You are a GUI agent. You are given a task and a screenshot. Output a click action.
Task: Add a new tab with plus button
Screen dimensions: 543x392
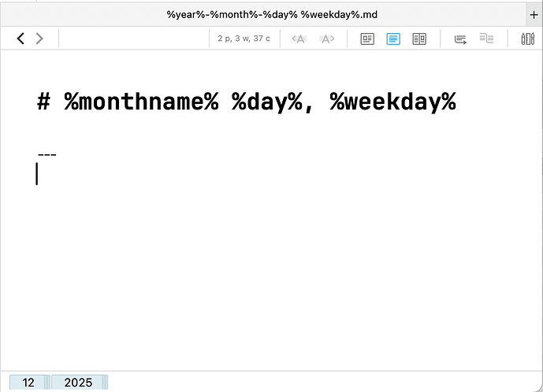(534, 14)
